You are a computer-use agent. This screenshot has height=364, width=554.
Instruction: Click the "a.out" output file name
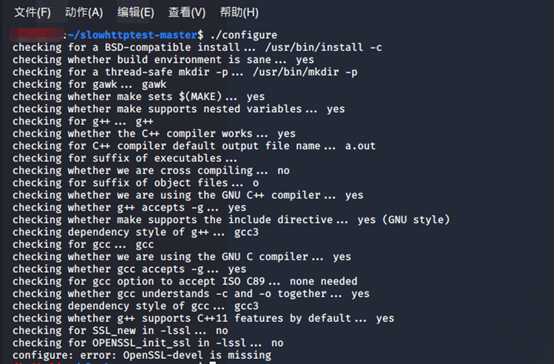pyautogui.click(x=360, y=146)
